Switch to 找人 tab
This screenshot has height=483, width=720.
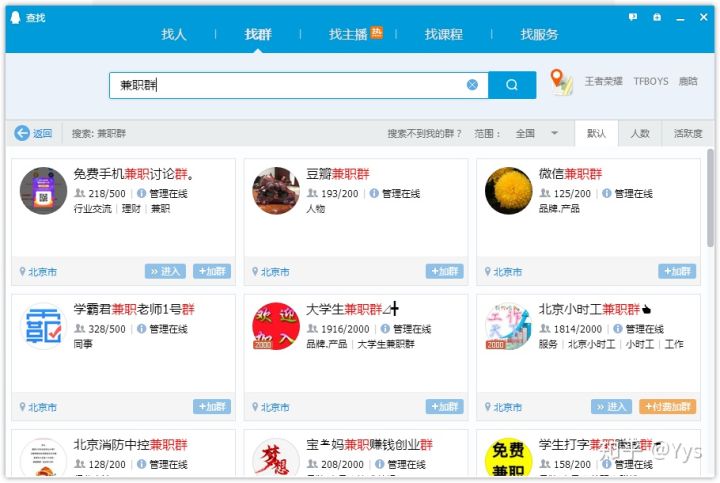174,34
